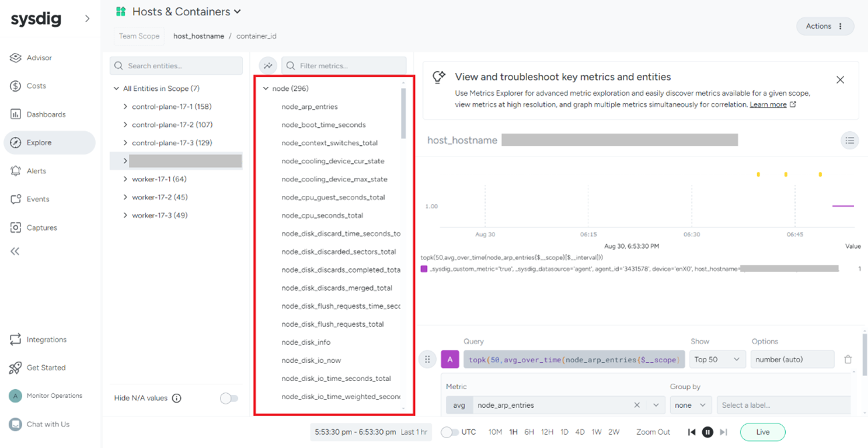Image resolution: width=868 pixels, height=448 pixels.
Task: Open Alerts bell icon in sidebar
Action: (16, 171)
